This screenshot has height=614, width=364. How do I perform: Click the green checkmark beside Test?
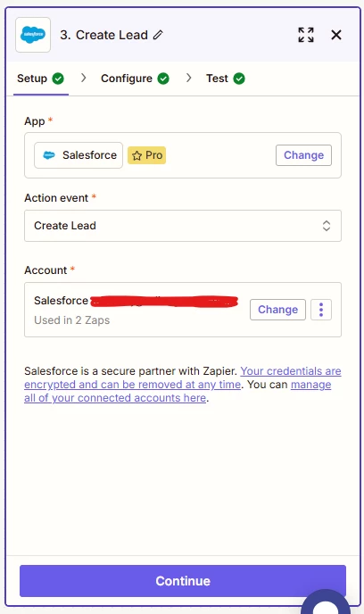(239, 79)
